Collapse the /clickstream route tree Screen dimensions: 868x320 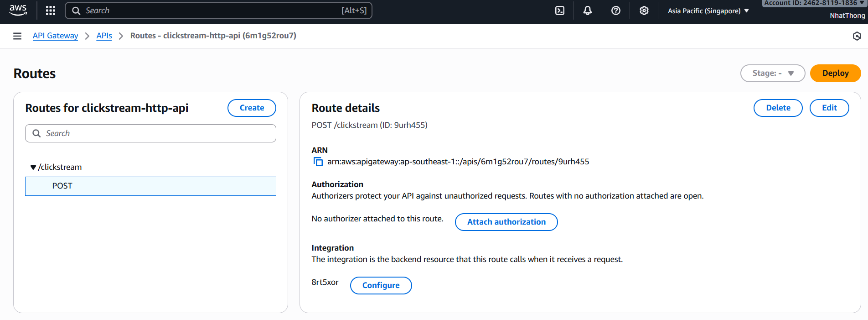coord(33,168)
